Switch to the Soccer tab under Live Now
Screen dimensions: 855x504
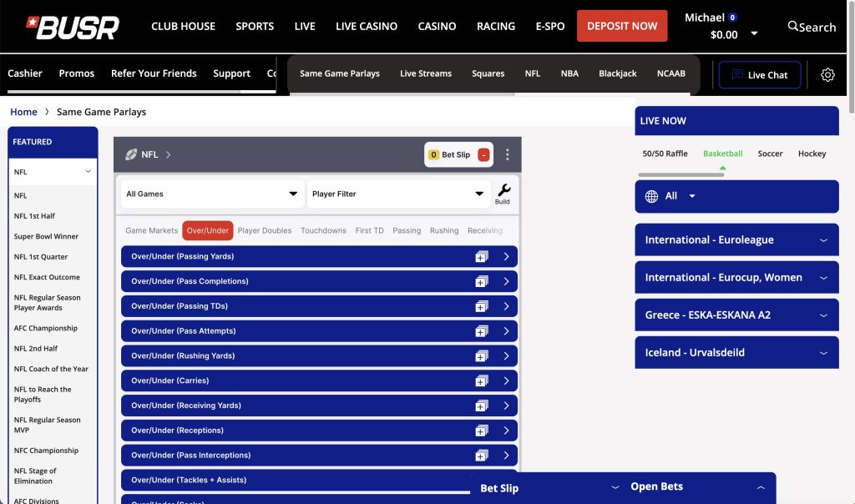click(x=770, y=154)
